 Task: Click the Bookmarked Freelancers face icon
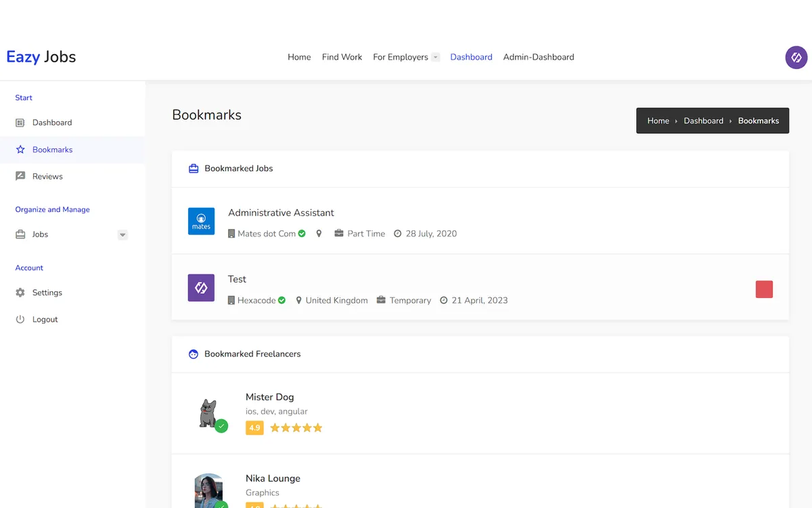(x=194, y=354)
